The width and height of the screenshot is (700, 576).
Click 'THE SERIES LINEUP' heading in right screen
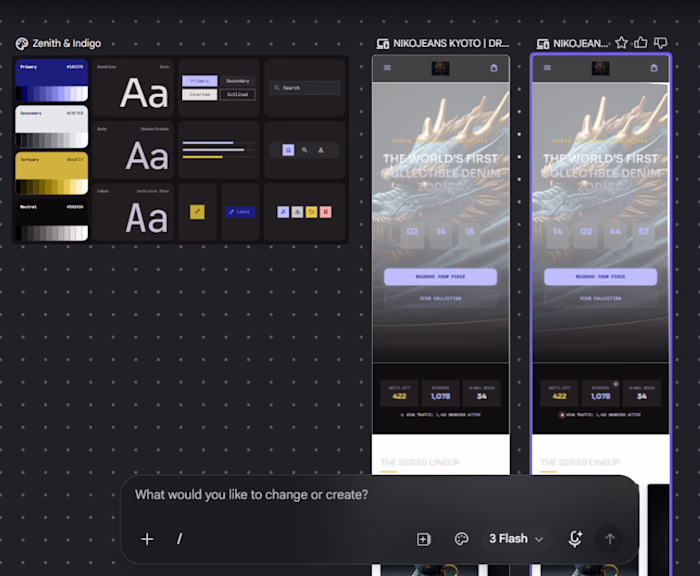pyautogui.click(x=580, y=462)
